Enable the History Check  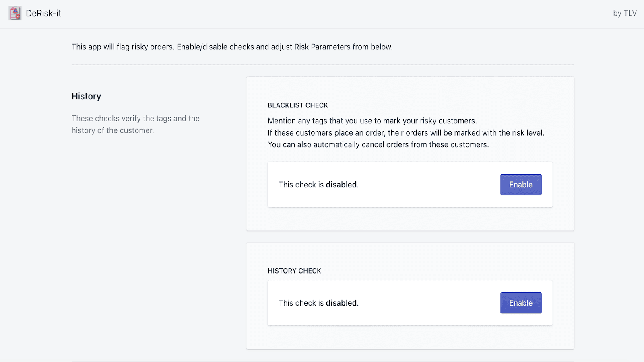(520, 303)
